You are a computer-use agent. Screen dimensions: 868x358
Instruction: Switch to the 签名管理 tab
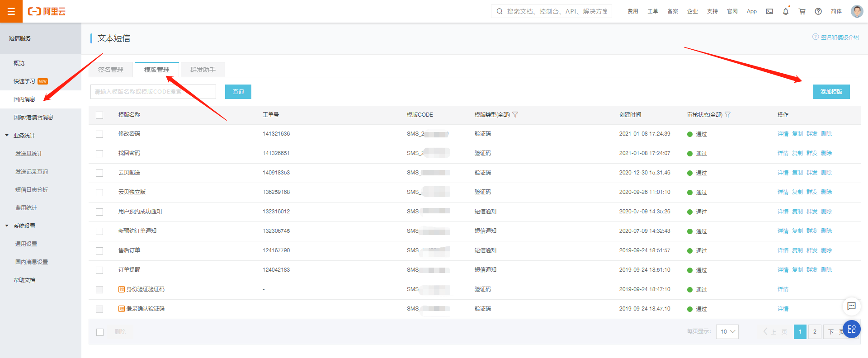pyautogui.click(x=111, y=70)
